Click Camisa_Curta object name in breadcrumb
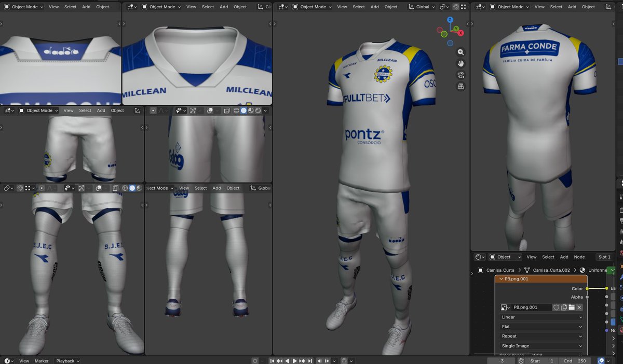The width and height of the screenshot is (623, 364). tap(500, 270)
